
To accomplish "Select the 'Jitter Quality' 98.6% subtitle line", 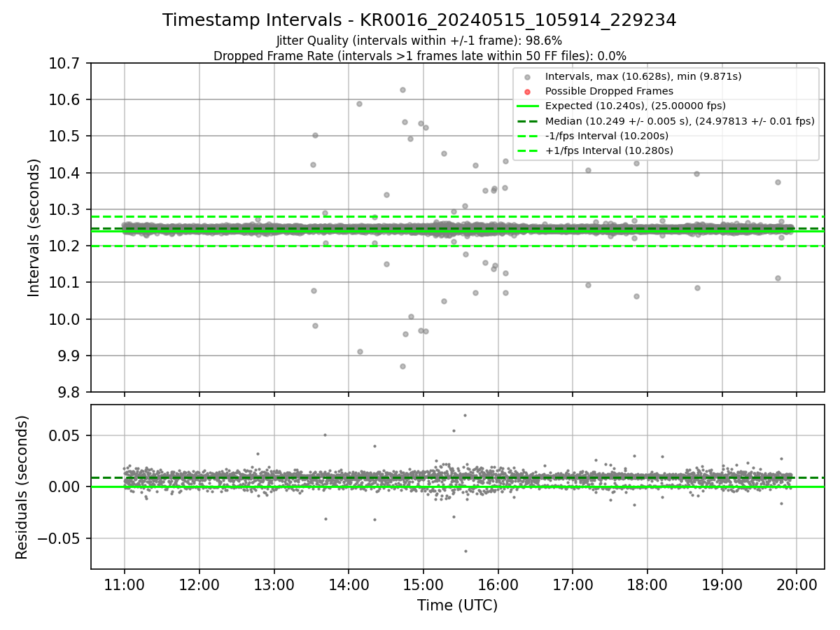I will 419,41.
